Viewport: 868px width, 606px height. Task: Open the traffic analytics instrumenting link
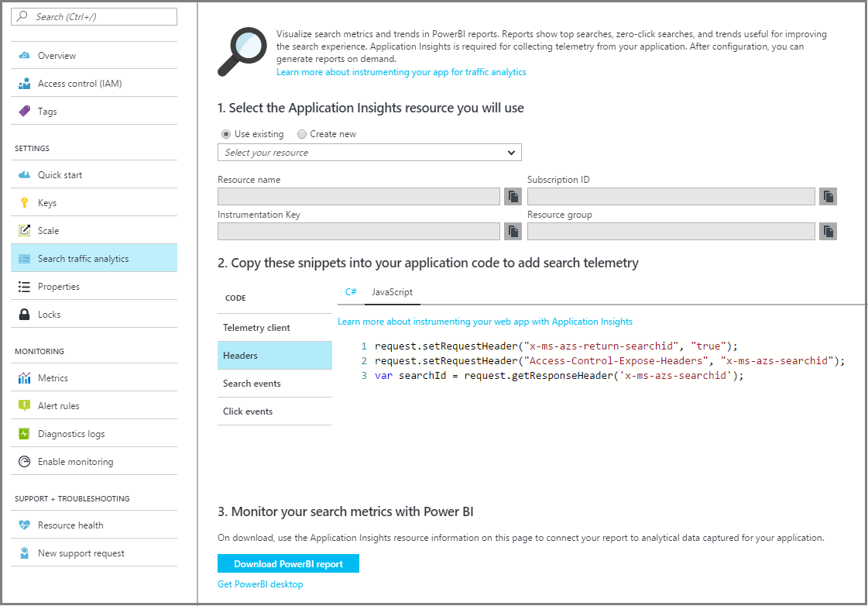[x=401, y=72]
